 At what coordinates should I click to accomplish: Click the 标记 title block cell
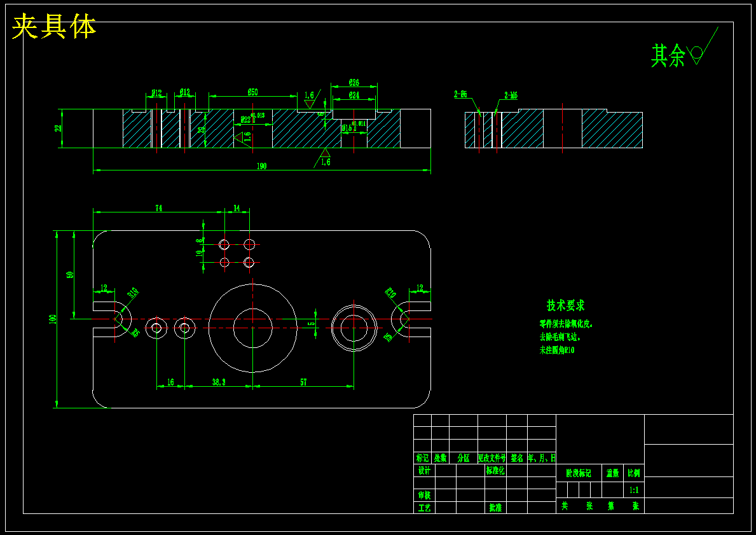coord(422,458)
